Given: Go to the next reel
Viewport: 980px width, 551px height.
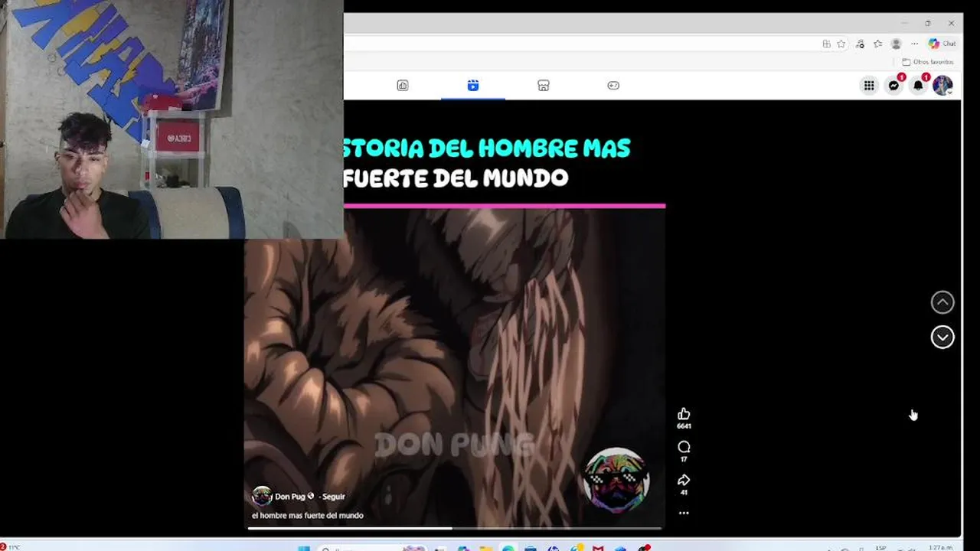Looking at the screenshot, I should click(942, 337).
